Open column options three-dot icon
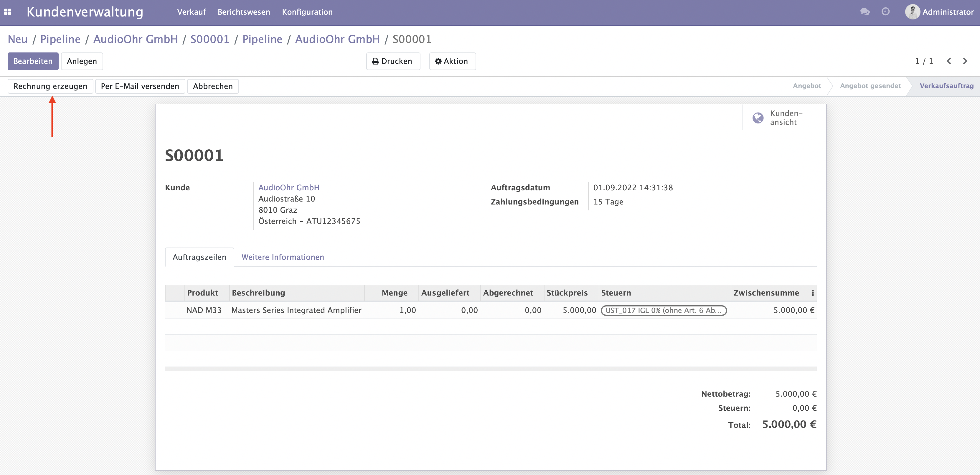This screenshot has height=475, width=980. pos(813,293)
